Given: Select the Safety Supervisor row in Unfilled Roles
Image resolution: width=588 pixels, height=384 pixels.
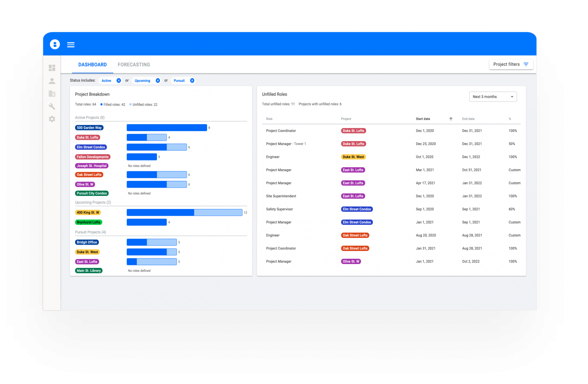Looking at the screenshot, I should [x=279, y=209].
